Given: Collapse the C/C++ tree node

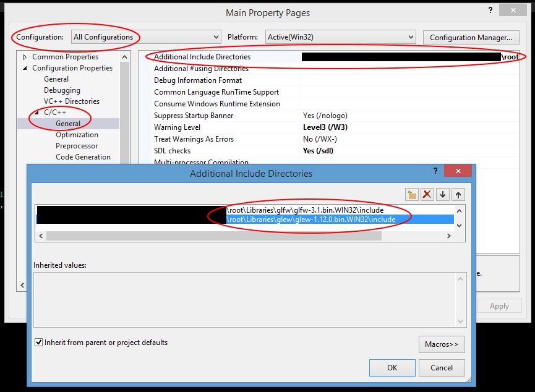Looking at the screenshot, I should tap(36, 113).
